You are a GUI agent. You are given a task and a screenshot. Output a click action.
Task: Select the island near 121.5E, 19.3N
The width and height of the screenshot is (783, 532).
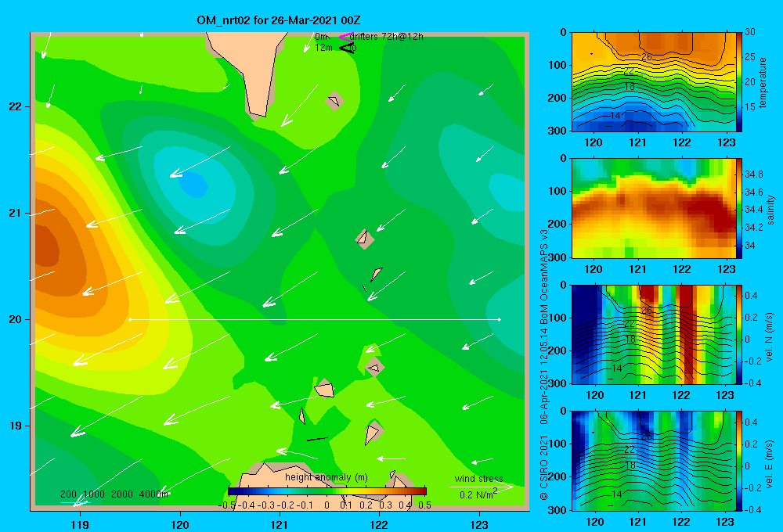[325, 389]
